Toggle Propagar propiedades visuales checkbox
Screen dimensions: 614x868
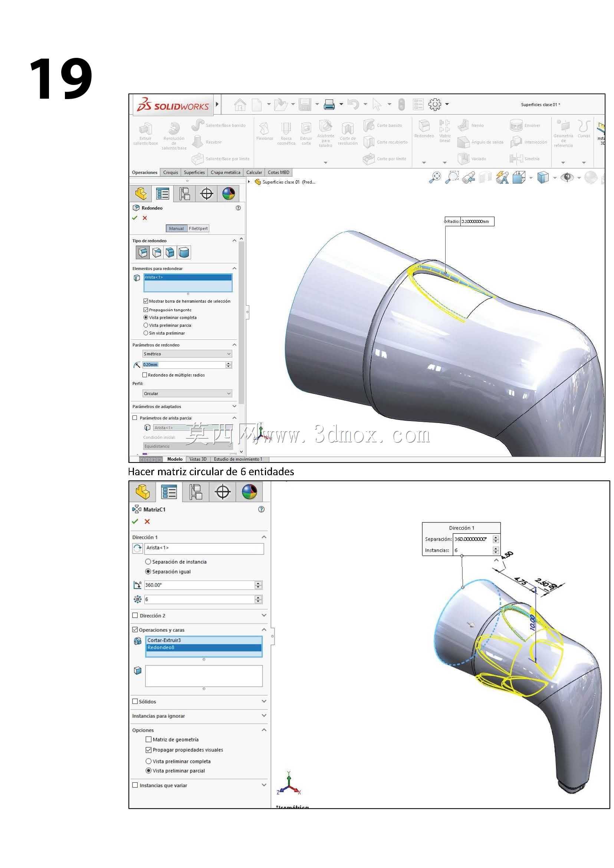[149, 750]
